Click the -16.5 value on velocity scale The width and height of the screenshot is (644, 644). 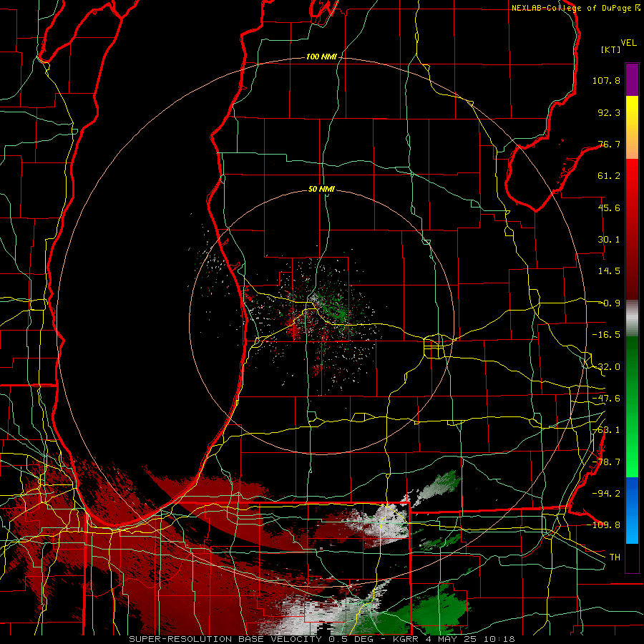(606, 335)
